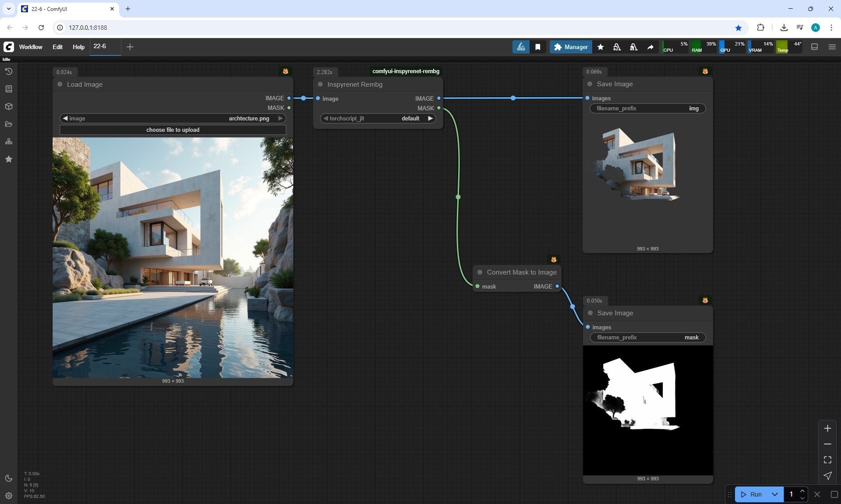Screen dimensions: 841x504
Task: Open the workflows folder sidebar icon
Action: (x=9, y=124)
